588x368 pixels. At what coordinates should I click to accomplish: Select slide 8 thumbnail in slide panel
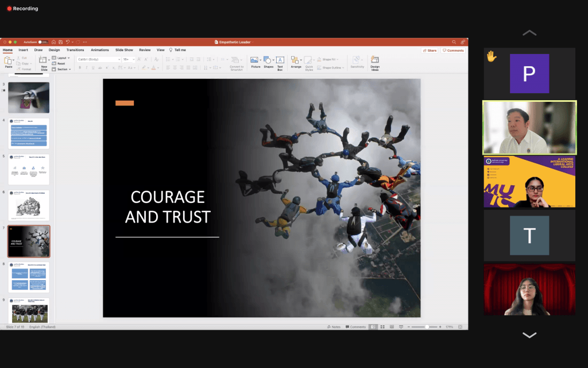click(29, 277)
